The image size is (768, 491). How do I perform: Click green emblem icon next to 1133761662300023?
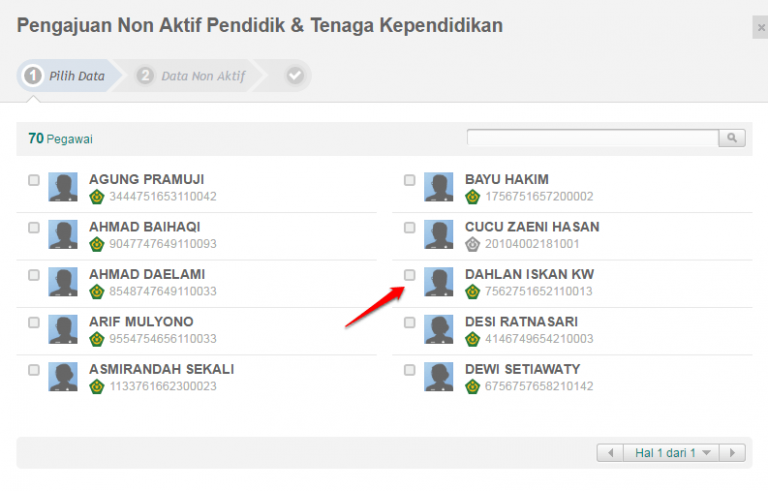click(x=97, y=387)
